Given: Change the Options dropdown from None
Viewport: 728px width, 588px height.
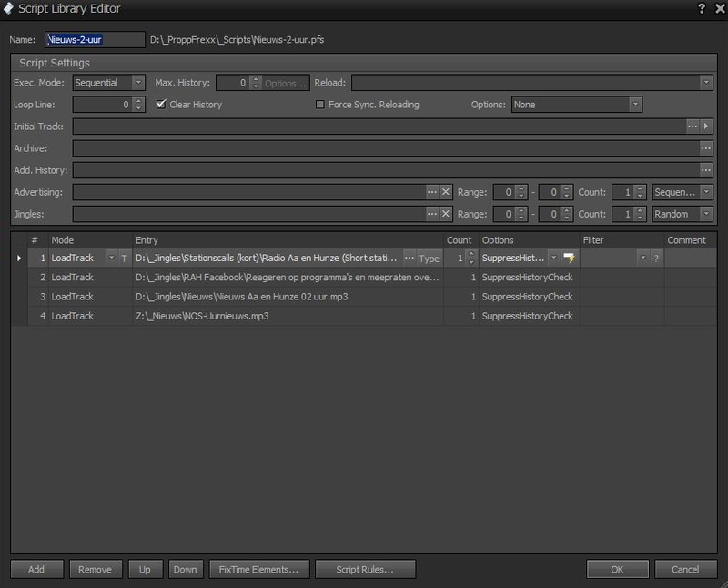Looking at the screenshot, I should [635, 104].
